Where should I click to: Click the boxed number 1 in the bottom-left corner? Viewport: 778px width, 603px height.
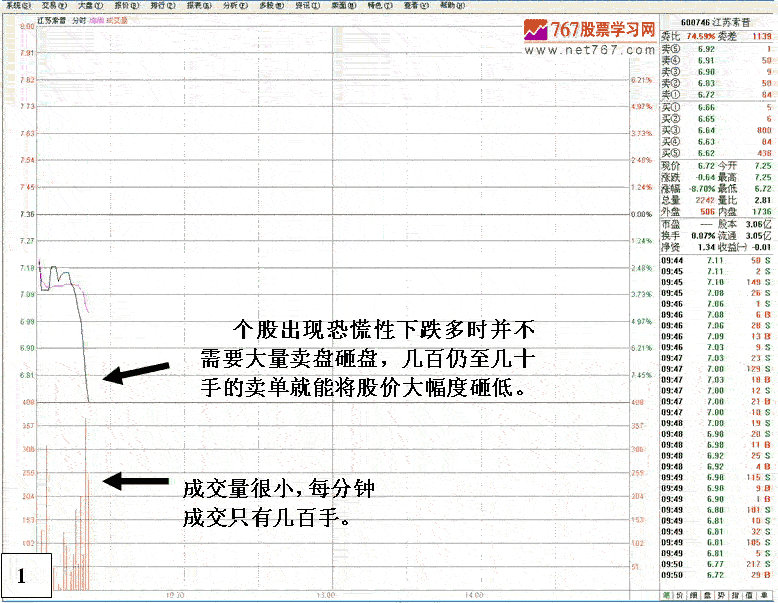21,575
